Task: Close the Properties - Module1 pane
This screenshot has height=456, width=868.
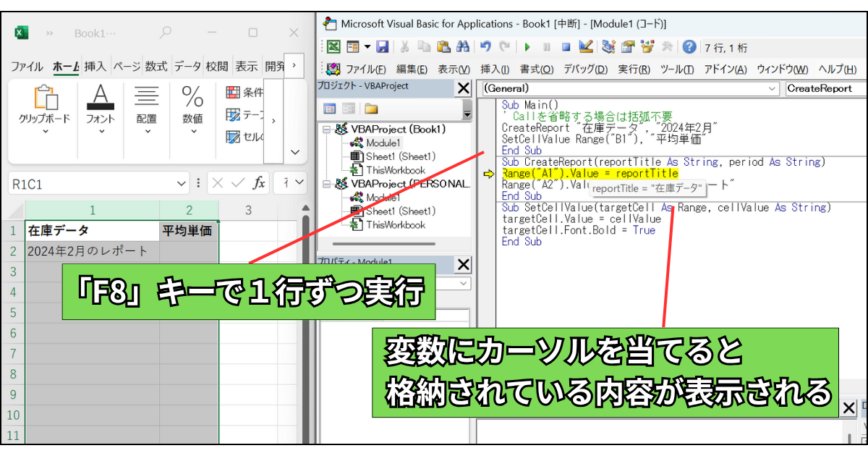Action: coord(463,264)
